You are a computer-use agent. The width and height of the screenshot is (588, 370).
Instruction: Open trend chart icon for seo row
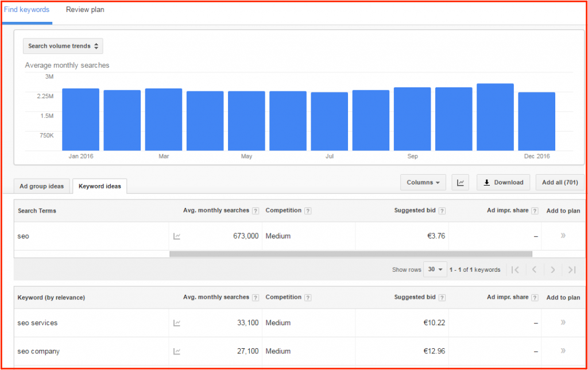(177, 236)
